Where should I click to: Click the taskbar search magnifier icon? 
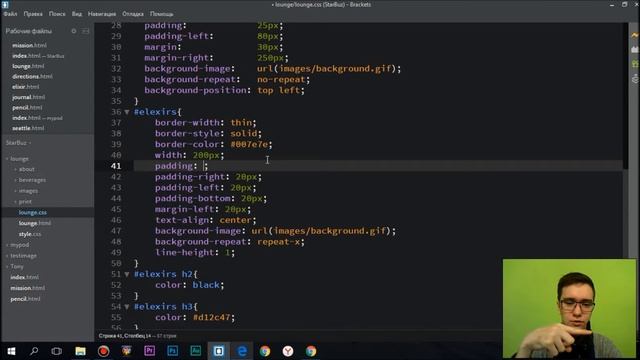tap(34, 351)
